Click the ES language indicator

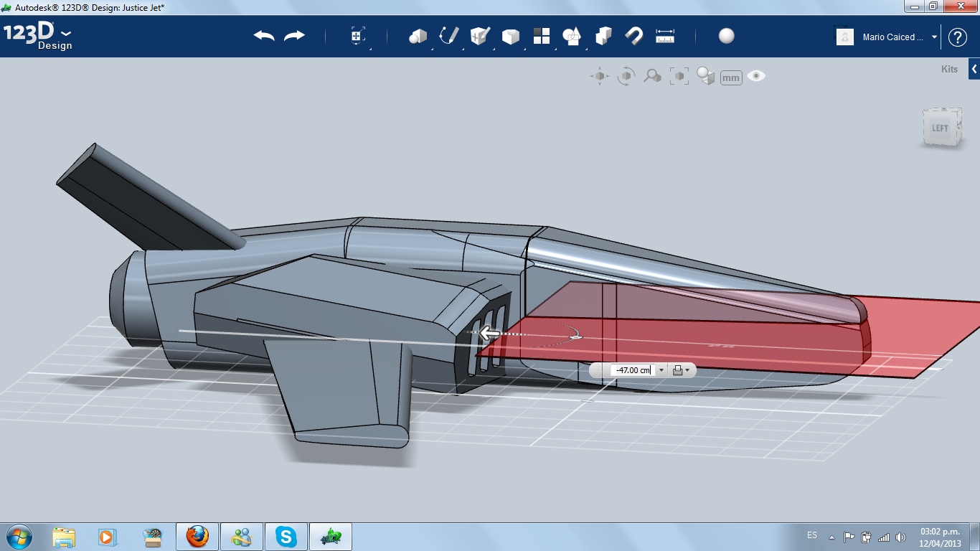[812, 535]
